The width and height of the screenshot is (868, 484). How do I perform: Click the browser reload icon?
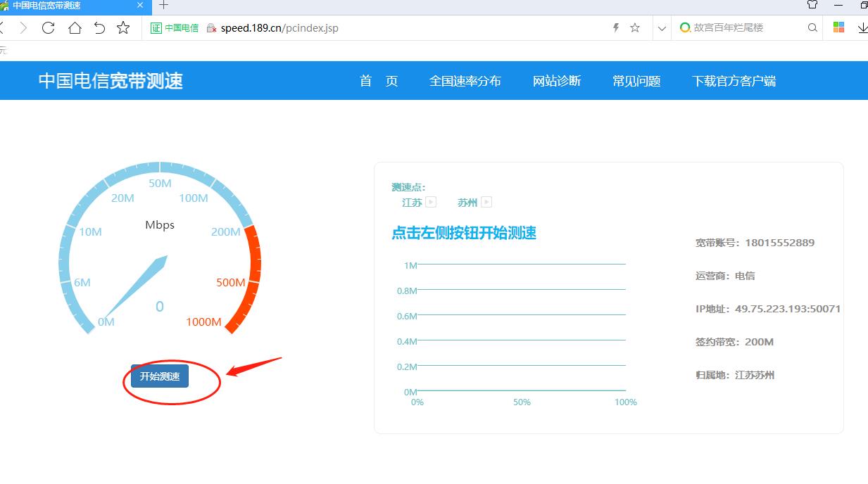[48, 28]
